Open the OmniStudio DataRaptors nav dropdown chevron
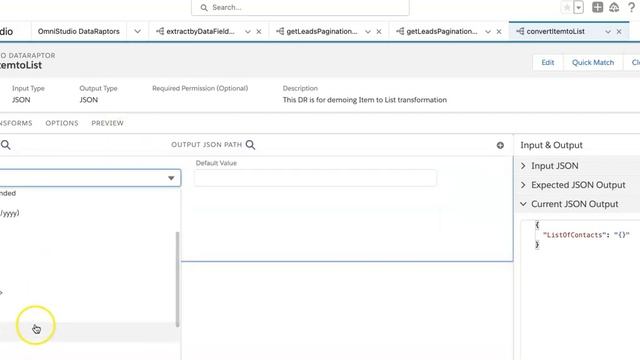 point(138,31)
